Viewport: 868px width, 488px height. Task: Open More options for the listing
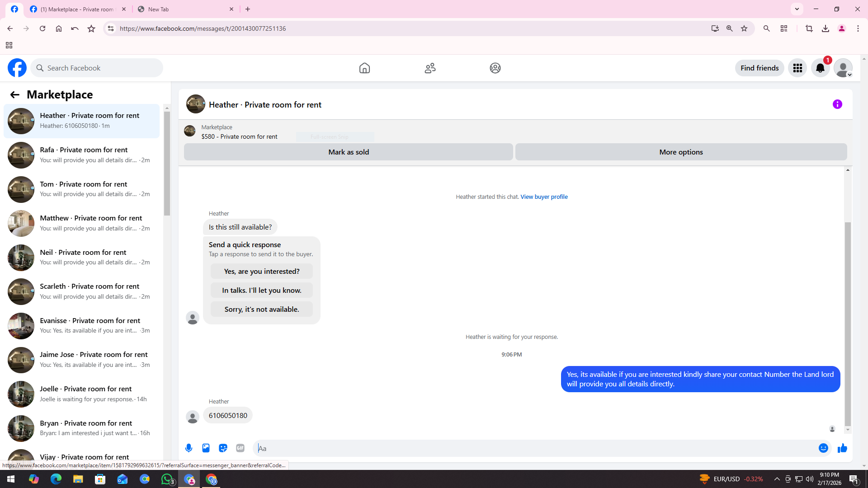click(x=681, y=152)
